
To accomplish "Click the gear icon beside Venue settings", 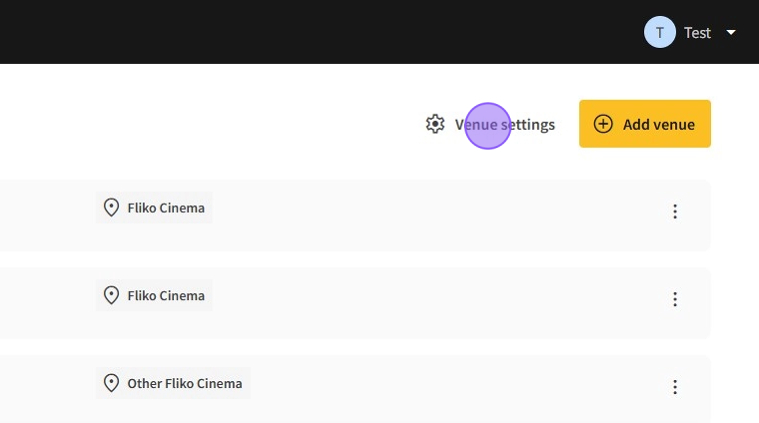I will tap(435, 124).
